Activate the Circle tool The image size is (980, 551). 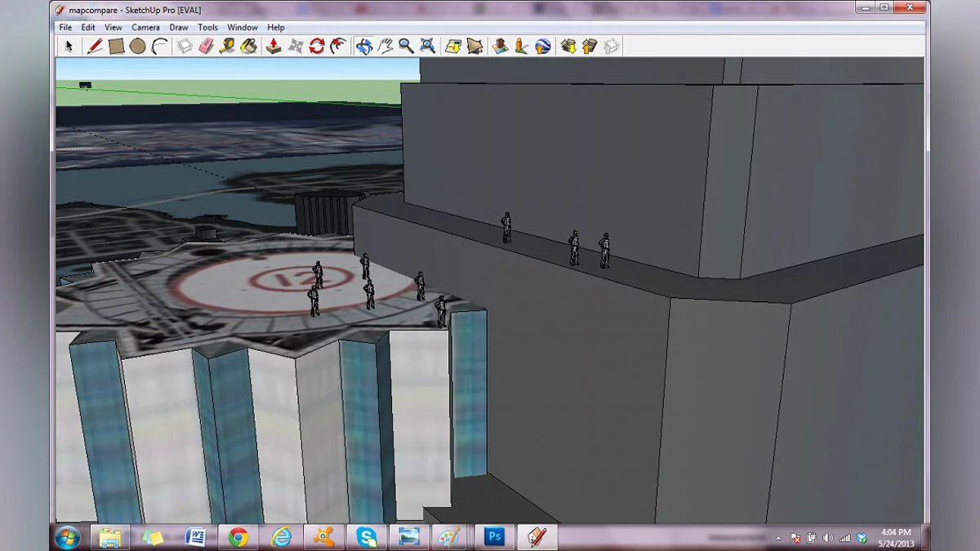[x=137, y=47]
